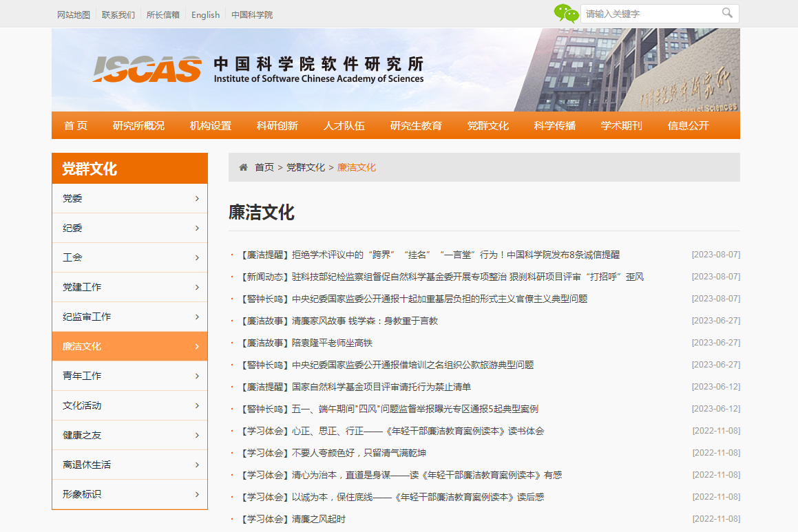Screen dimensions: 798x532
Task: Click the WeChat icon in header
Action: click(x=566, y=14)
